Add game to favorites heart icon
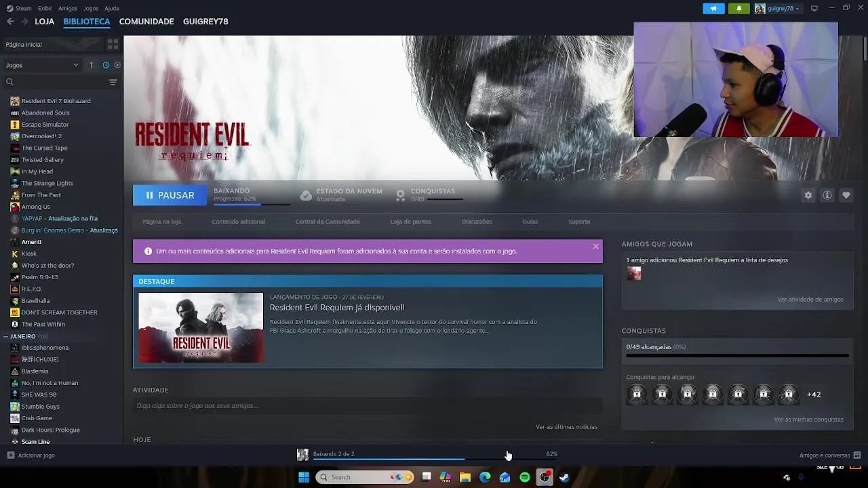Image resolution: width=868 pixels, height=488 pixels. coord(846,195)
